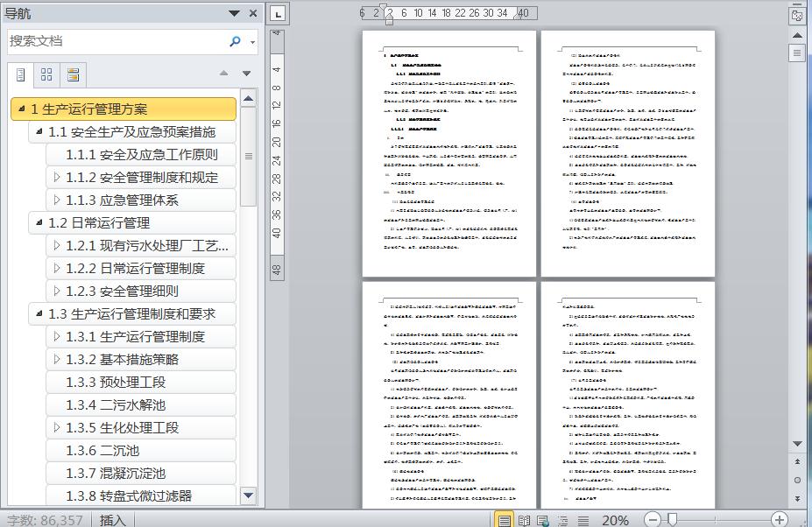Switch to Outline view

pyautogui.click(x=563, y=520)
